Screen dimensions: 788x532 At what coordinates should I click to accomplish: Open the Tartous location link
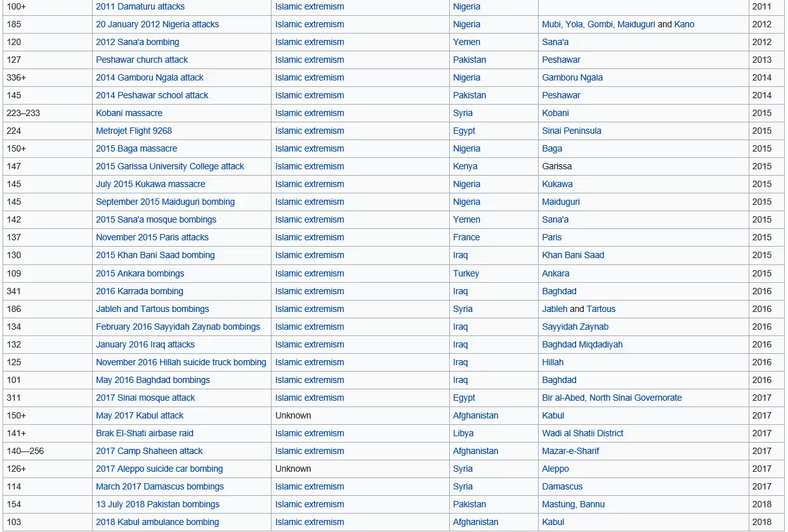601,309
